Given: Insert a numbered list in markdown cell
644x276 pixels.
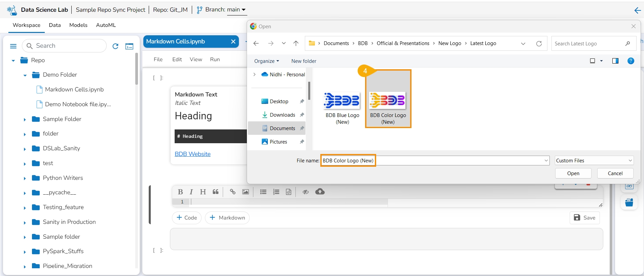Looking at the screenshot, I should (276, 192).
